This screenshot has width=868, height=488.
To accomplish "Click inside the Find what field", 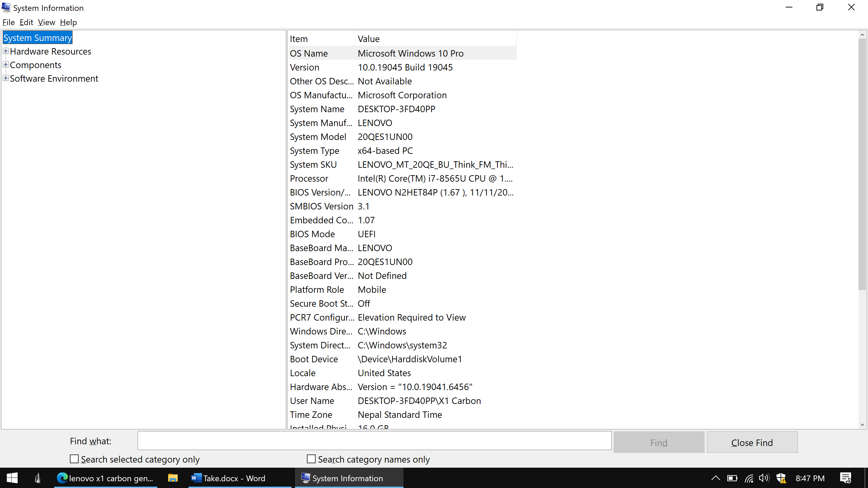I will [x=373, y=441].
